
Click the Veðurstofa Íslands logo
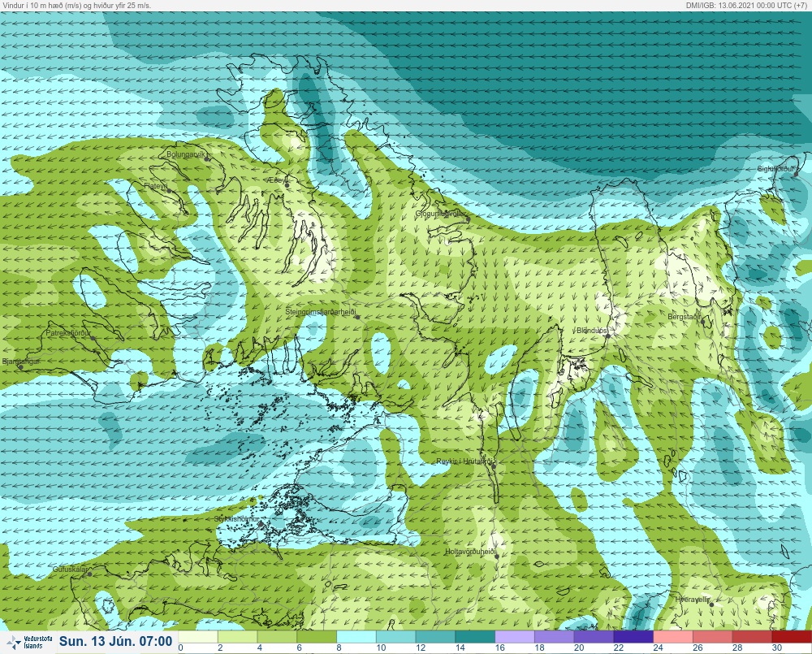coord(31,642)
